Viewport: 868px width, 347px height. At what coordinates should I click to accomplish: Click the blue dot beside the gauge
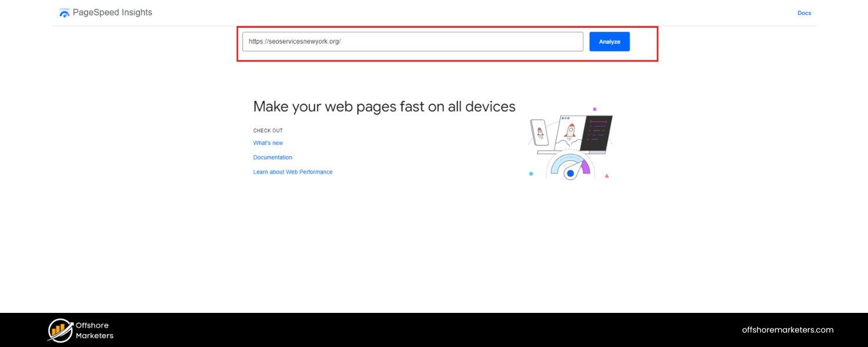pyautogui.click(x=530, y=173)
